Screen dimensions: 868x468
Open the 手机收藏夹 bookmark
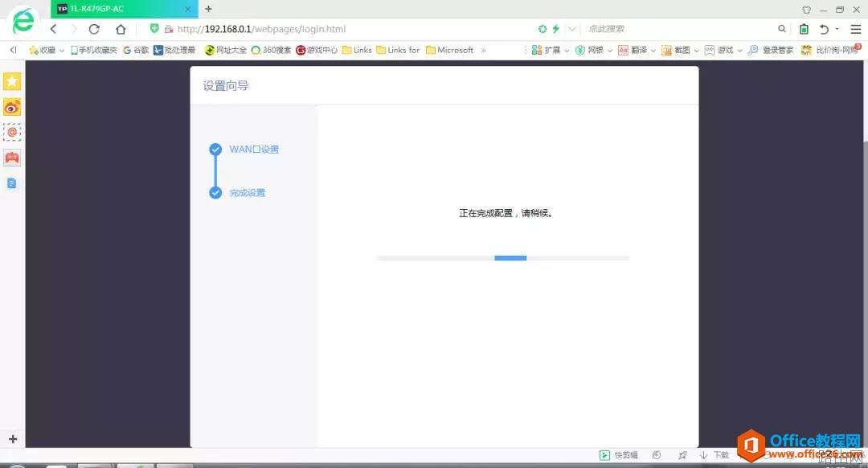pyautogui.click(x=93, y=50)
